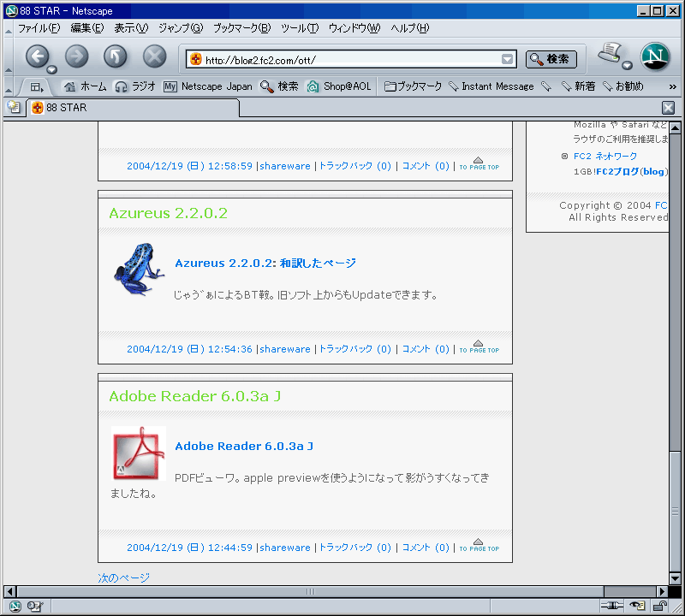
Task: Click the Adobe Reader logo image
Action: point(139,453)
